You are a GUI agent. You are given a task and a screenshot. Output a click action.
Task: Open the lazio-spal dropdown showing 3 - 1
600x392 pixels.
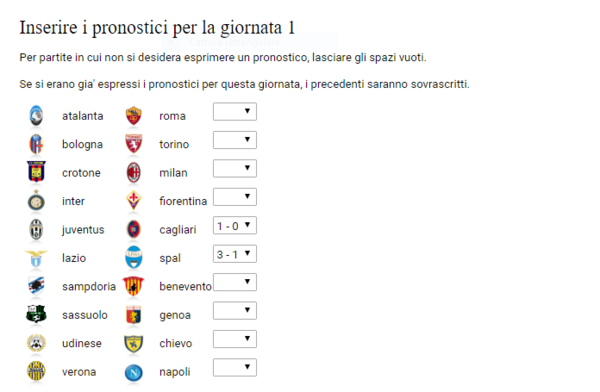pos(235,254)
